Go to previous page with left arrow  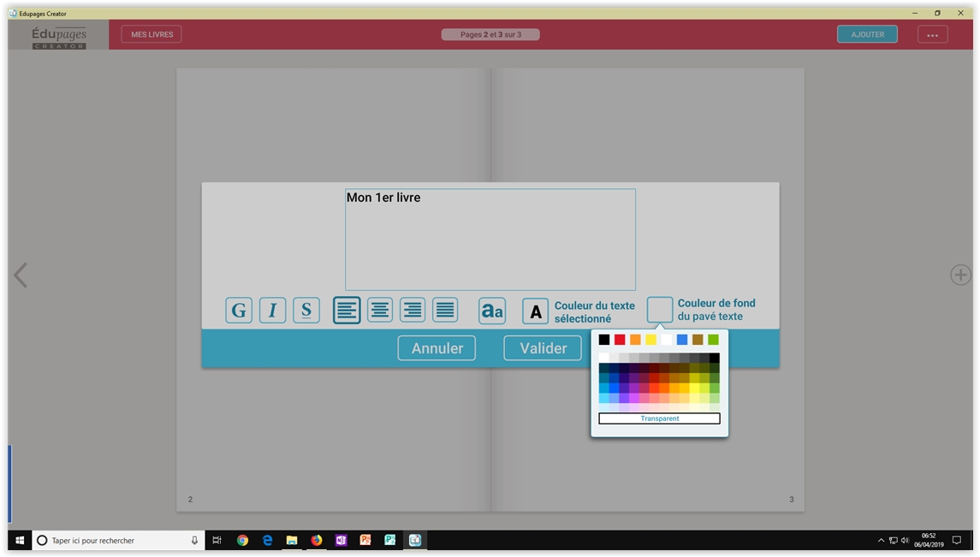point(21,275)
